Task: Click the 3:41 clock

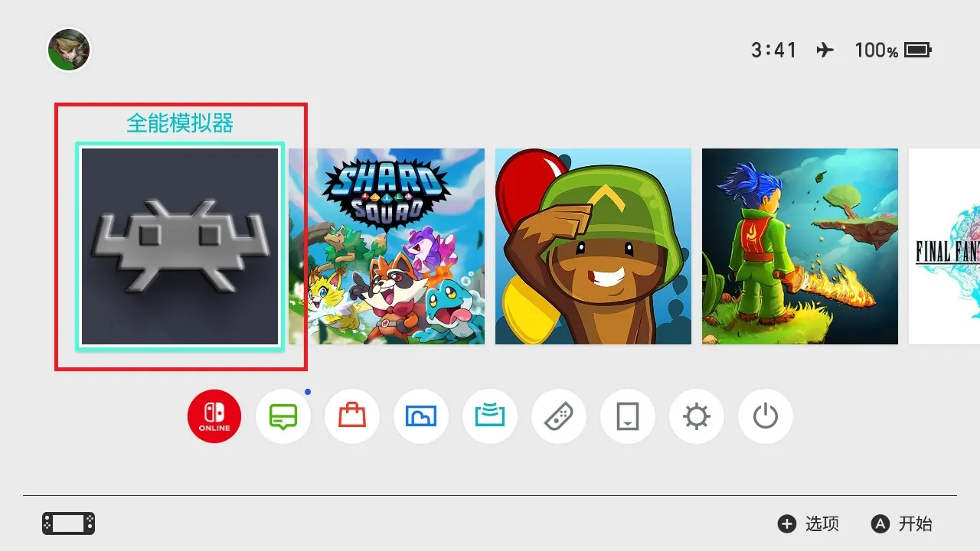Action: 774,51
